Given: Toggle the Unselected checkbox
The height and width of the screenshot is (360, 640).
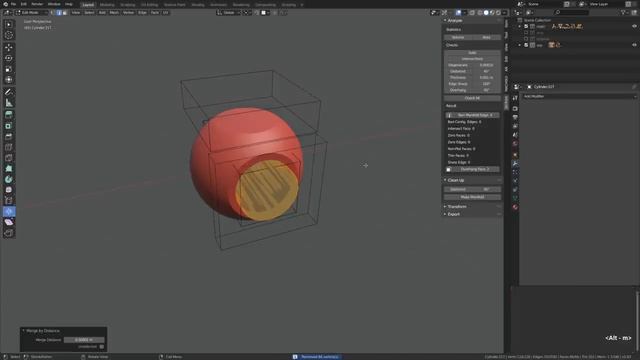Looking at the screenshot, I should click(102, 347).
